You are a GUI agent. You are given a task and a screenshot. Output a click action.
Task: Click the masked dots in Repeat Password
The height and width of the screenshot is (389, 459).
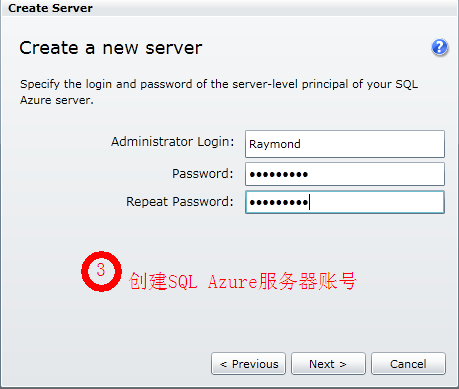coord(279,202)
